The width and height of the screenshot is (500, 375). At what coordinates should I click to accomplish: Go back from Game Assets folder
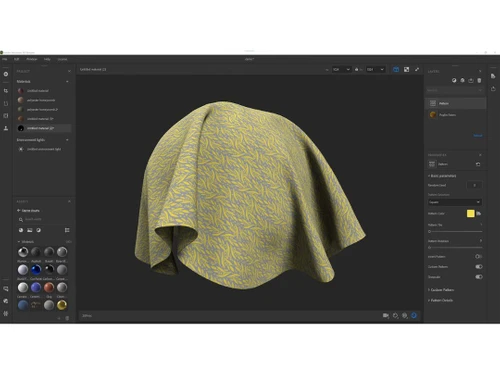pos(19,210)
